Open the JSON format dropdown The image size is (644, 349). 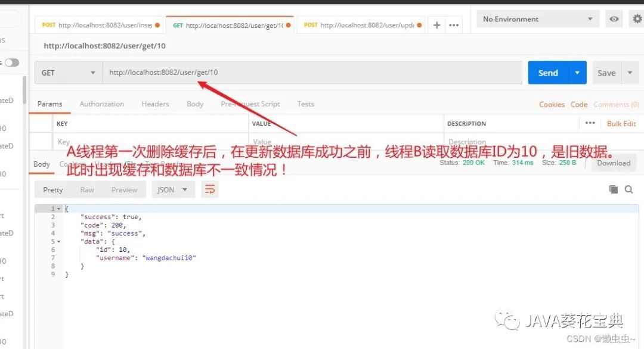coord(173,189)
